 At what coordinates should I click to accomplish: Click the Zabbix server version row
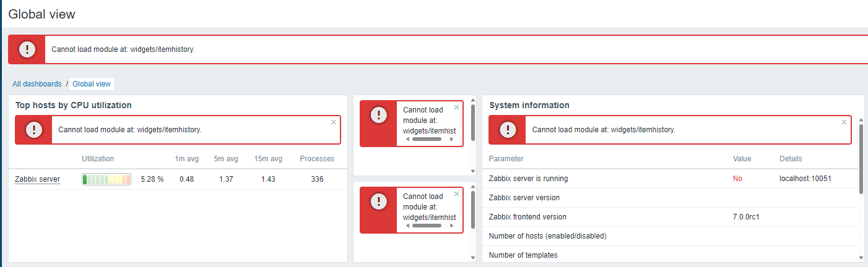point(671,198)
